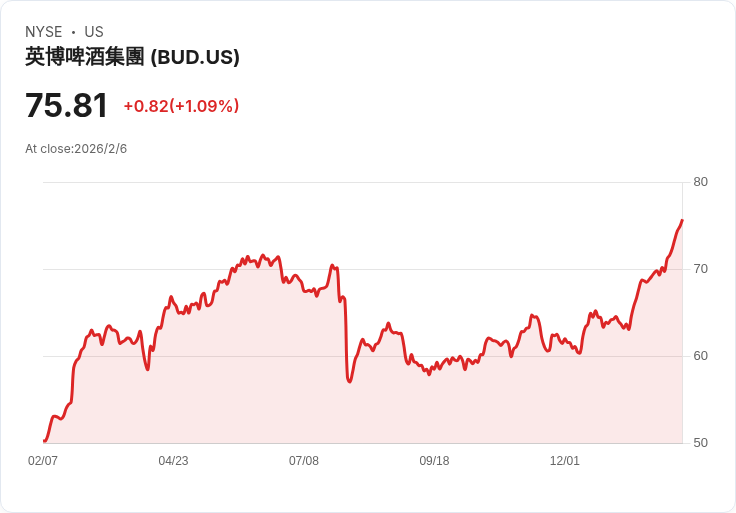The width and height of the screenshot is (736, 513).
Task: Select the 12/01 x-axis date label
Action: 565,461
